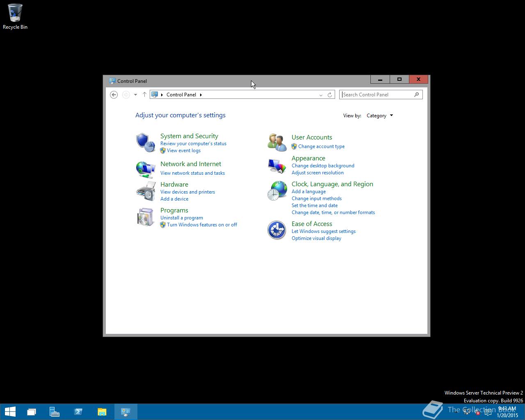Open the Start menu
The image size is (525, 420).
pos(10,411)
